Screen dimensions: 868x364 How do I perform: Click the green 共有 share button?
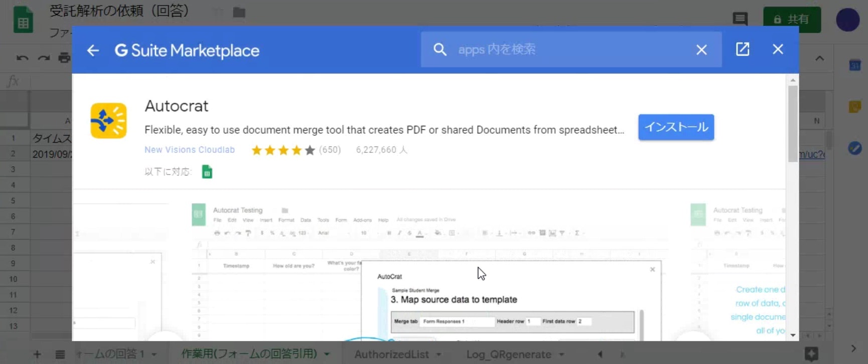(792, 20)
